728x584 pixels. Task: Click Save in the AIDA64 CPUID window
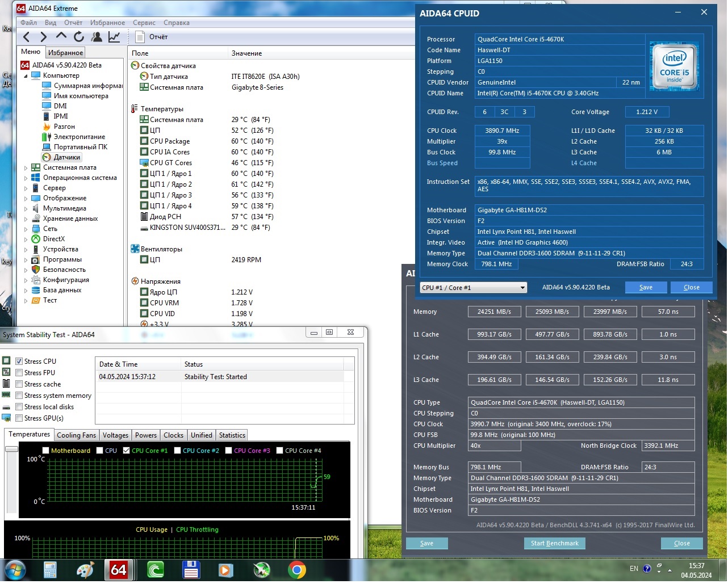pos(646,287)
